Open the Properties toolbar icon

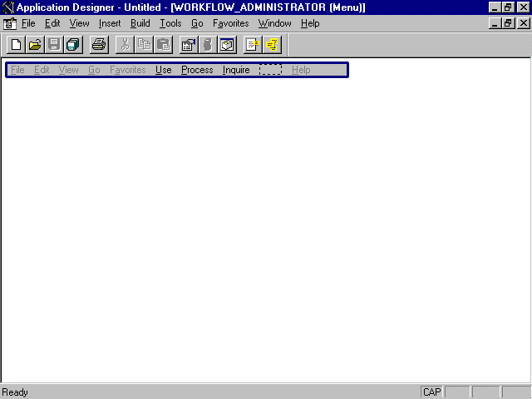[189, 45]
